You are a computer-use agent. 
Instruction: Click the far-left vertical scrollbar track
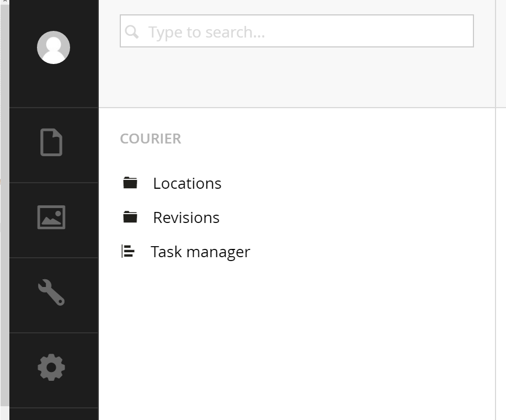tap(4, 206)
